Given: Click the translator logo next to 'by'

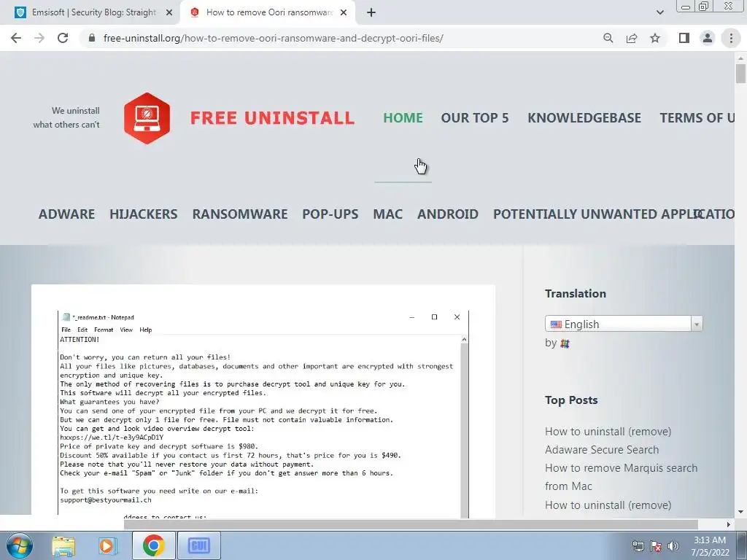Looking at the screenshot, I should click(x=565, y=343).
